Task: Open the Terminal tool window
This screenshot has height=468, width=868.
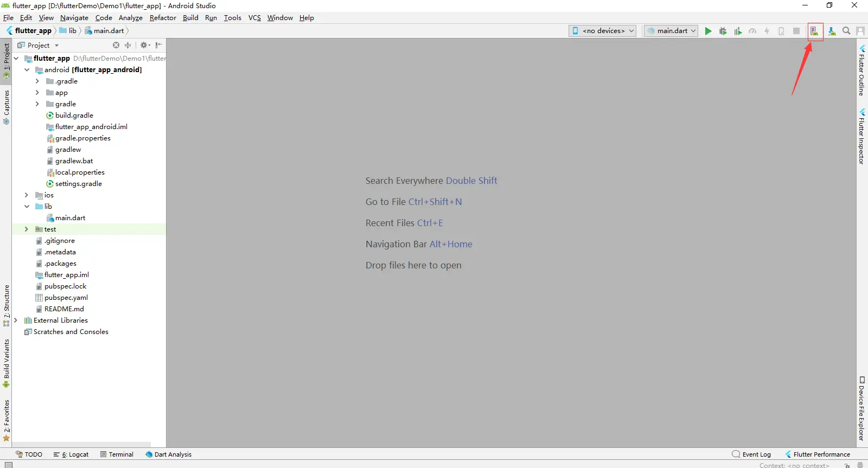Action: [117, 454]
